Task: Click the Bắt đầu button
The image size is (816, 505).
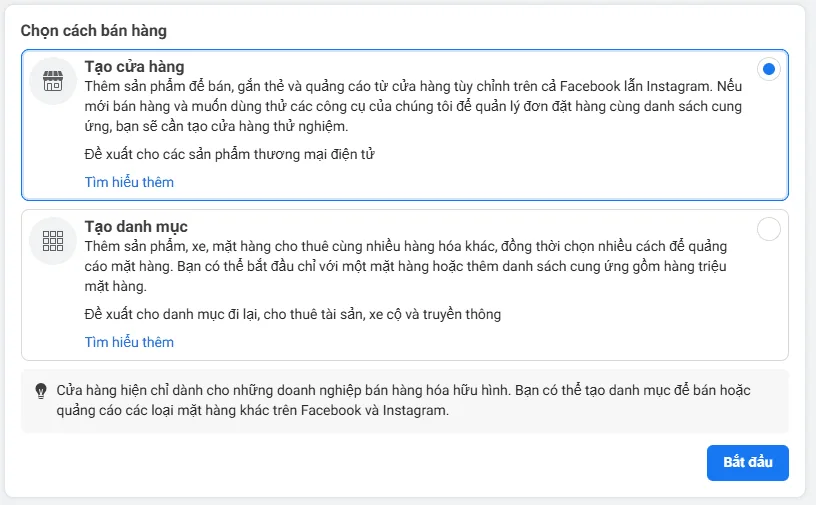Action: [x=747, y=462]
